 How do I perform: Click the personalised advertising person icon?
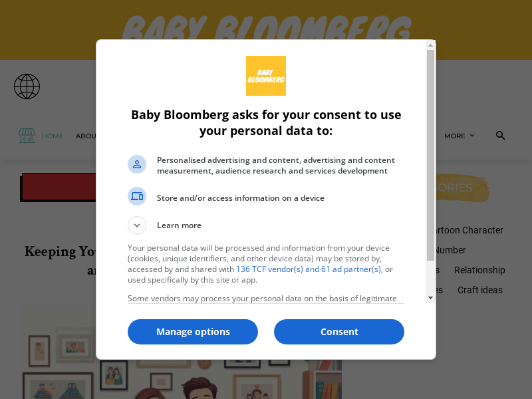click(137, 164)
